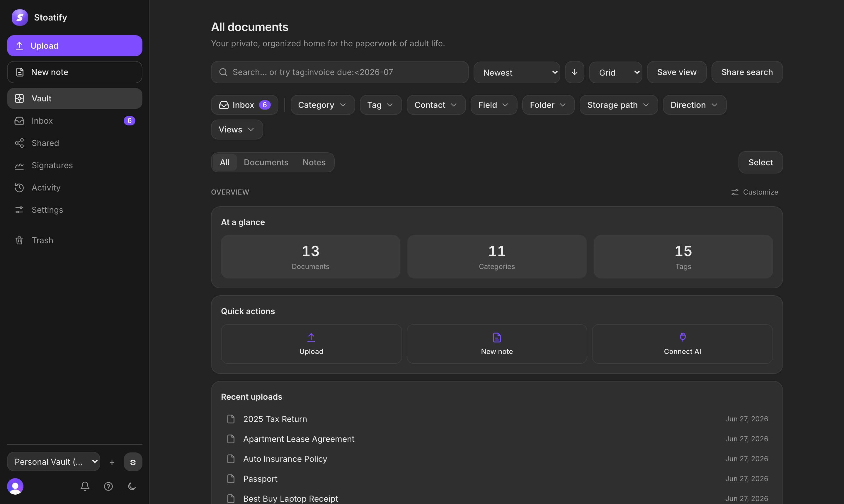844x504 pixels.
Task: Select the All tab
Action: pyautogui.click(x=224, y=162)
